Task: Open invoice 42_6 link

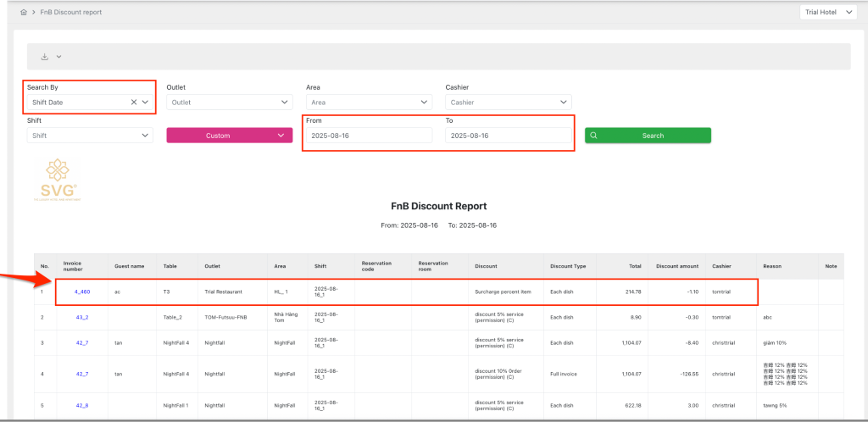Action: point(82,405)
